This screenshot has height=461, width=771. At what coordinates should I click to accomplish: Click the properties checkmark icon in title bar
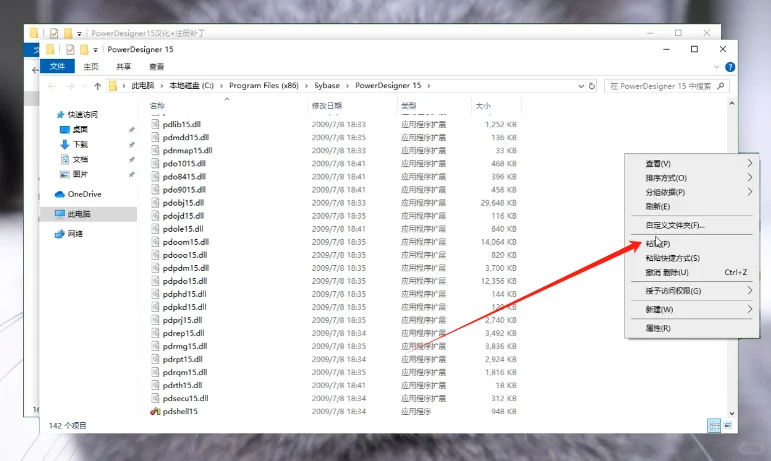point(70,50)
